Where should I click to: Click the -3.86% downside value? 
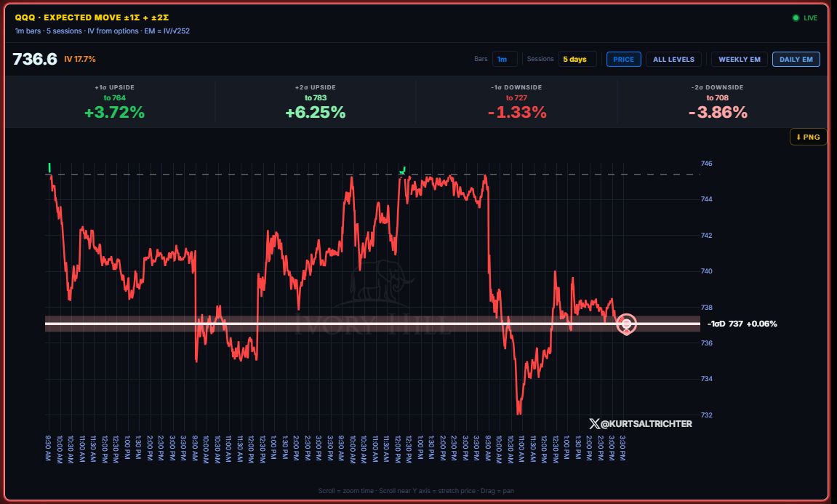(718, 112)
